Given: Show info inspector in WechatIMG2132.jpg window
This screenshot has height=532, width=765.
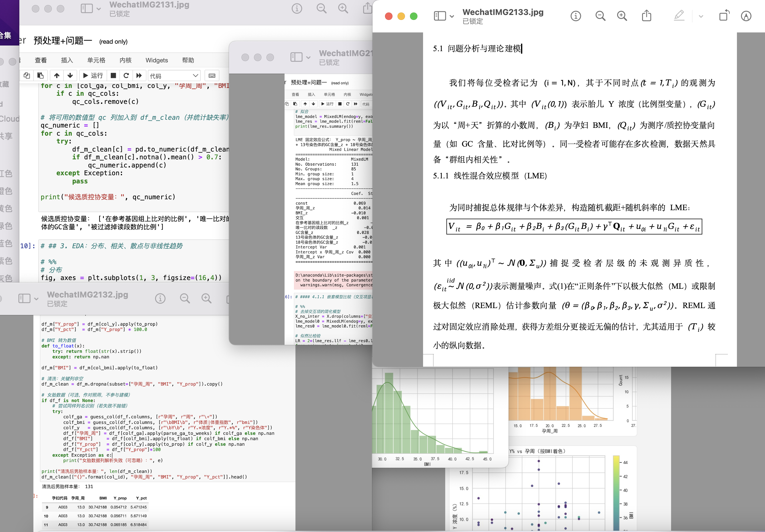Looking at the screenshot, I should tap(160, 298).
